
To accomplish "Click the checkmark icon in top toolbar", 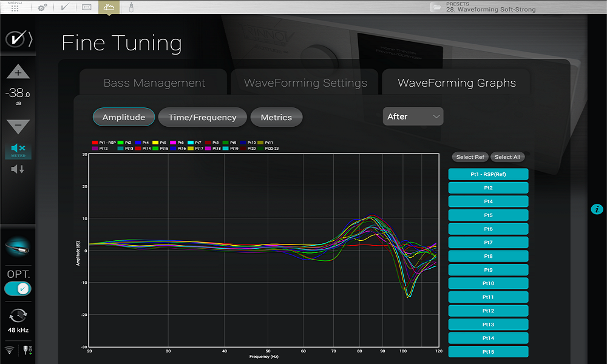I will 65,8.
